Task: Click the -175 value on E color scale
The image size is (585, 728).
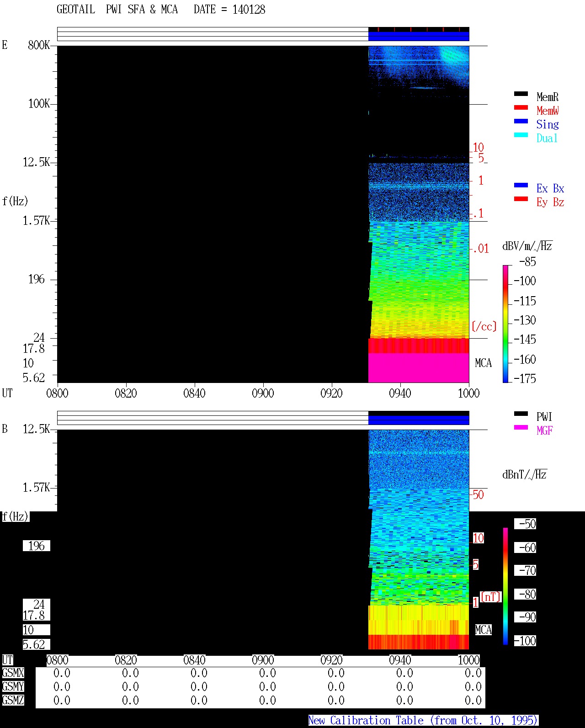Action: coord(525,378)
